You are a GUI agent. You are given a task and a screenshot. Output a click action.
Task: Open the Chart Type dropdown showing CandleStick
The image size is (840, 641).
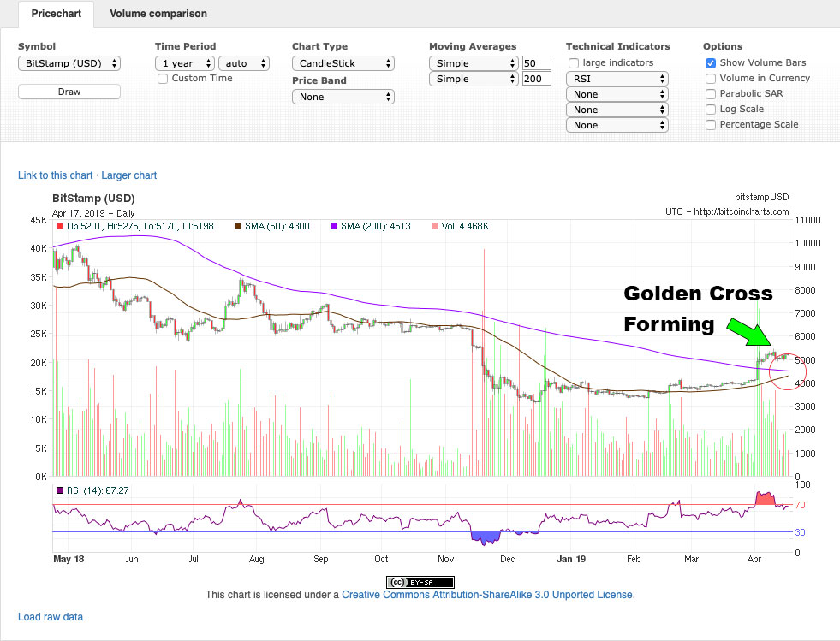pos(343,62)
